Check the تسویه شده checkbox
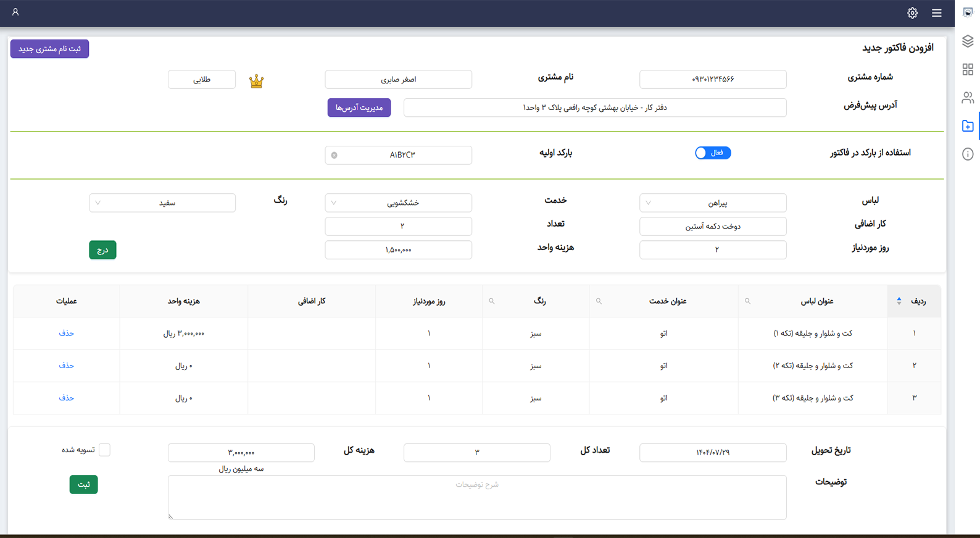This screenshot has height=538, width=980. click(104, 450)
